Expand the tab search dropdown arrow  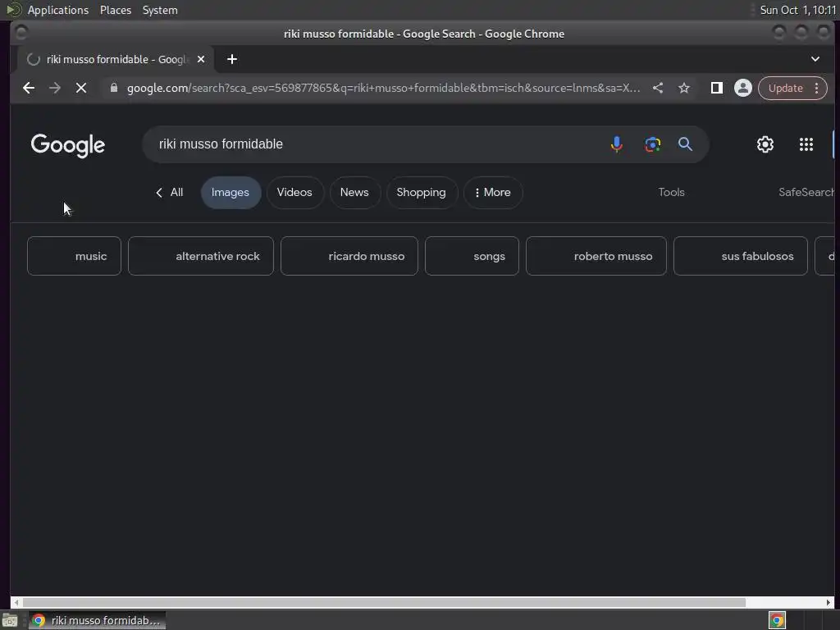pyautogui.click(x=815, y=59)
